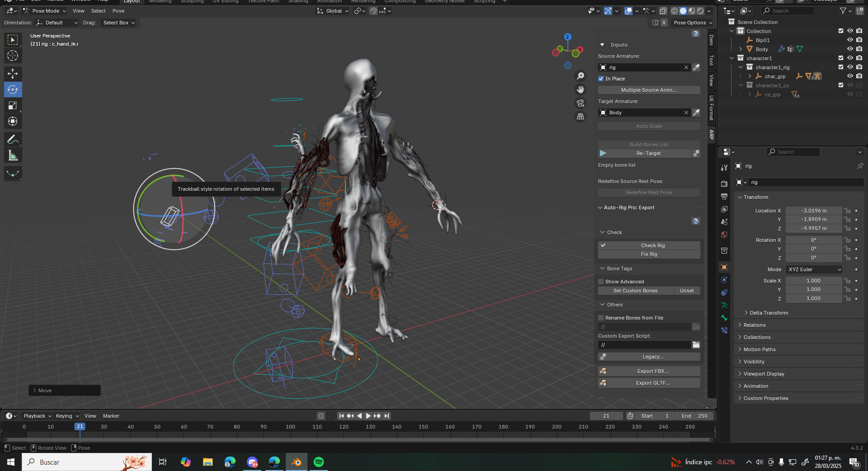Open the World properties tab
Image resolution: width=868 pixels, height=471 pixels.
[x=724, y=234]
